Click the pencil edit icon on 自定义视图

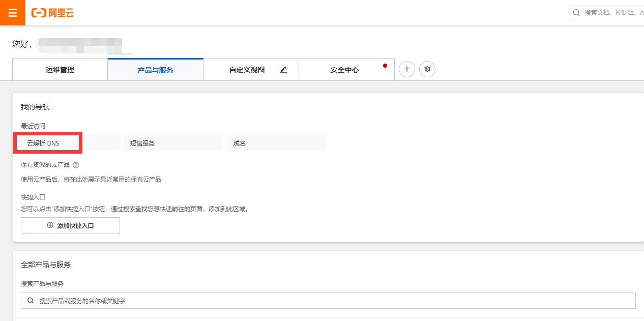pyautogui.click(x=283, y=70)
